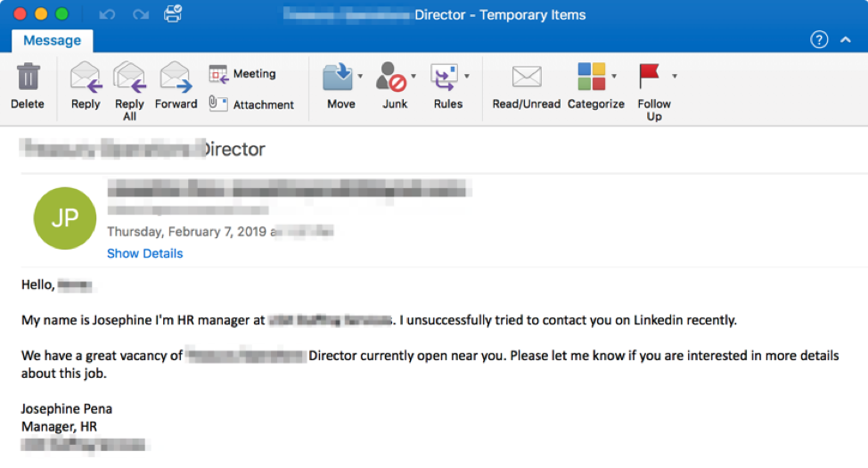Reply to the sender
Image resolution: width=868 pixels, height=468 pixels.
pos(86,86)
